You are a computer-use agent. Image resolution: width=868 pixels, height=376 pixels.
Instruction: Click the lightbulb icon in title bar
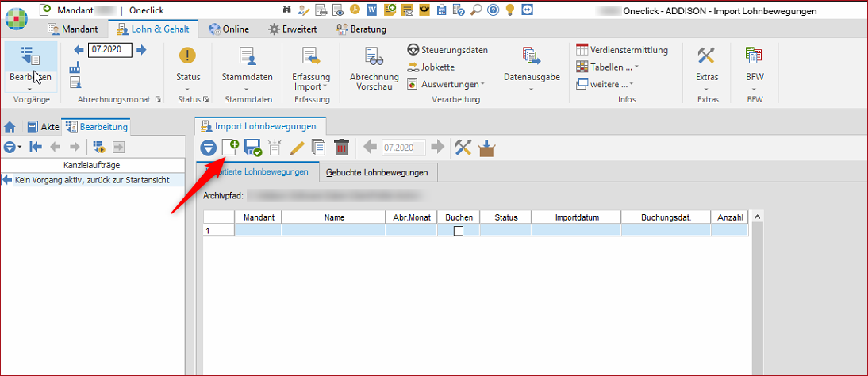[x=511, y=10]
